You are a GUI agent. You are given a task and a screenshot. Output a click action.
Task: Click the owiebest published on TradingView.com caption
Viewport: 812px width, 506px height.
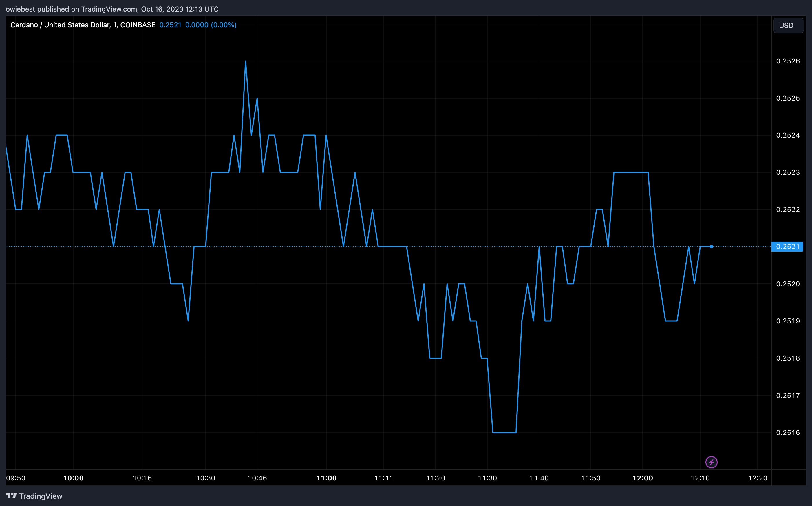click(x=112, y=9)
